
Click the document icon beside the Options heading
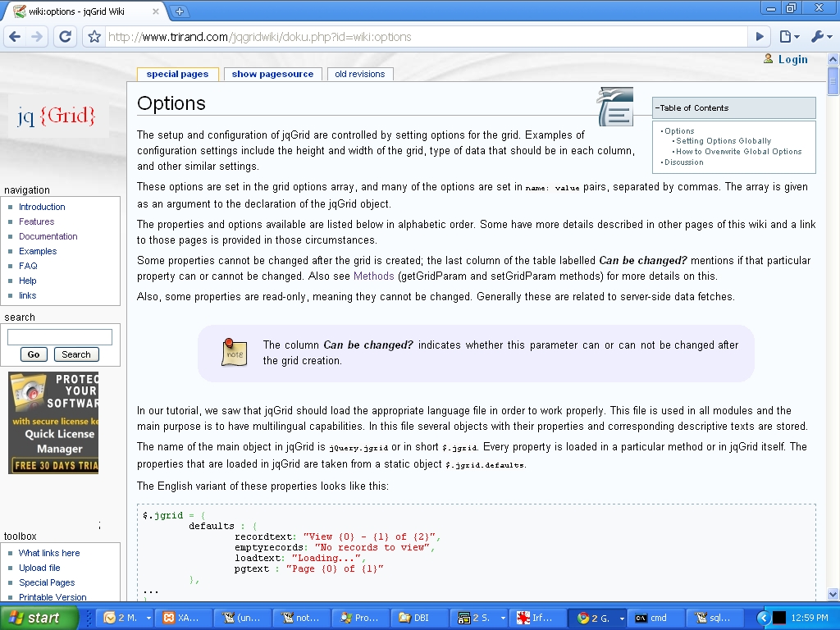point(615,107)
